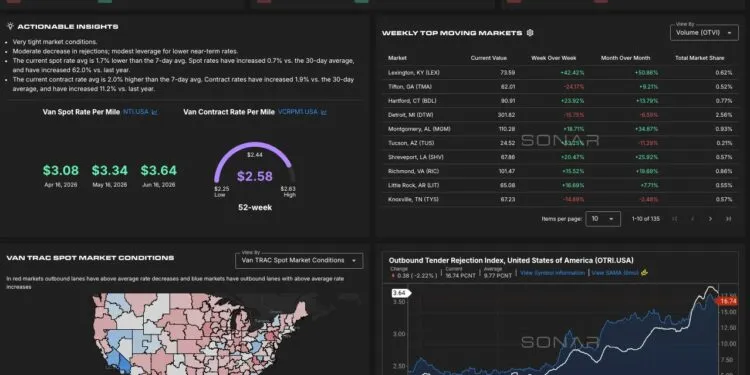Select the Knoxville, TN (TYS) row
This screenshot has width=750, height=375.
point(560,199)
